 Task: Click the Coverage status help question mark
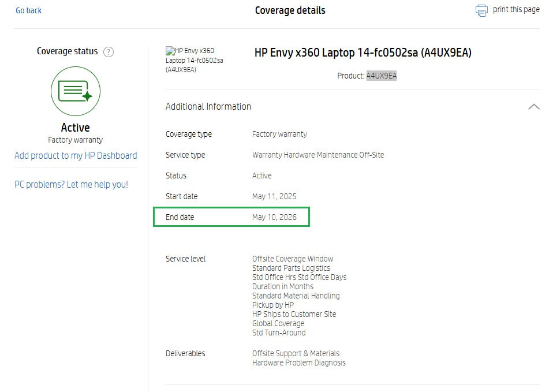tap(109, 52)
